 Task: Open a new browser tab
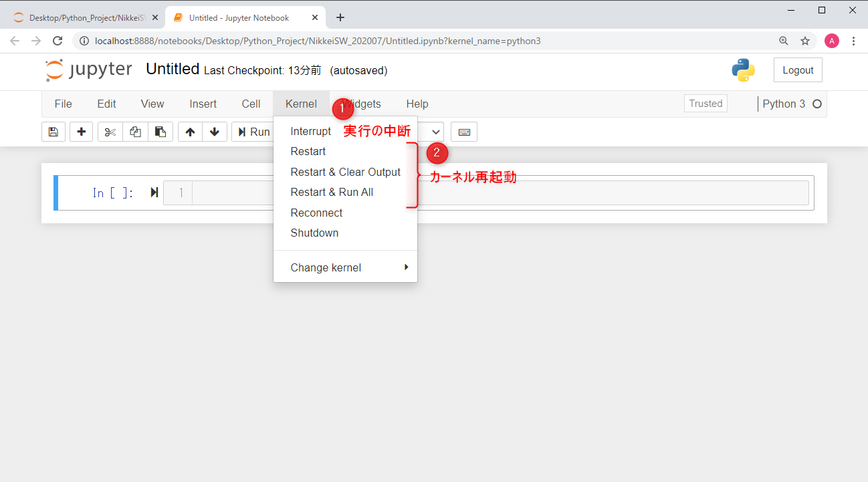[x=340, y=17]
